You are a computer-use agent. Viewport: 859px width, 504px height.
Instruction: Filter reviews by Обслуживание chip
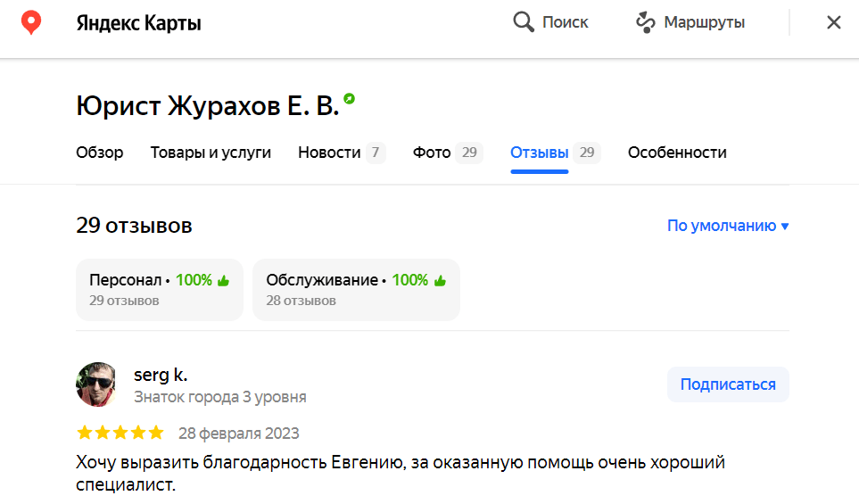click(356, 290)
